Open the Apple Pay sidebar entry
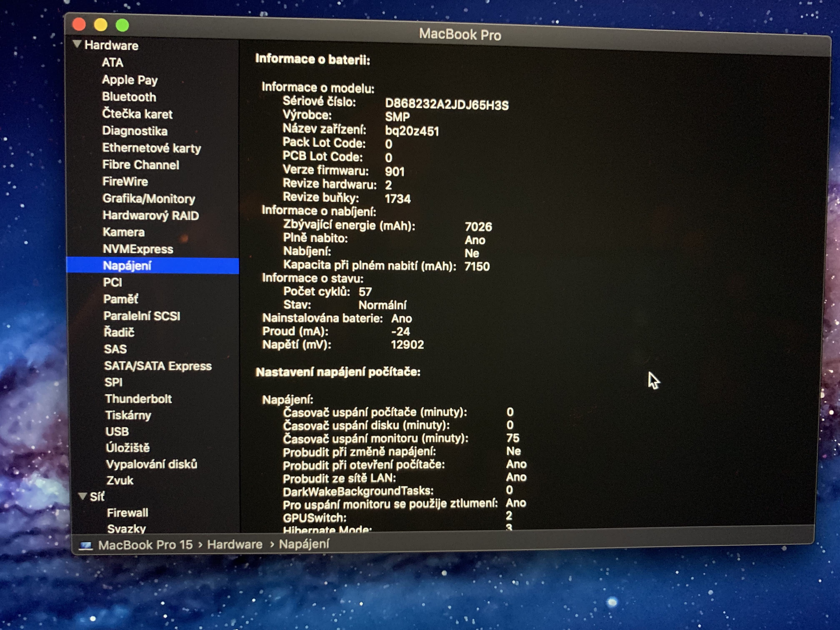Viewport: 840px width, 630px height. coord(130,80)
